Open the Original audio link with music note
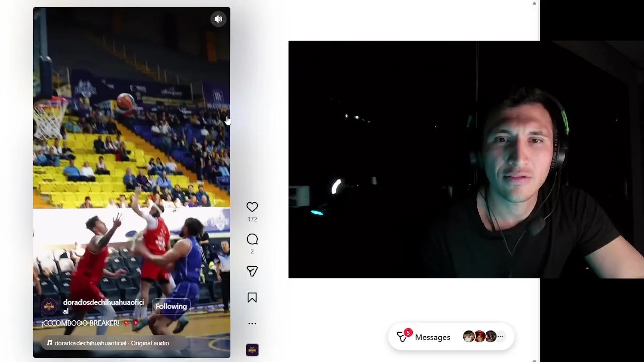The height and width of the screenshot is (362, 644). click(x=108, y=343)
